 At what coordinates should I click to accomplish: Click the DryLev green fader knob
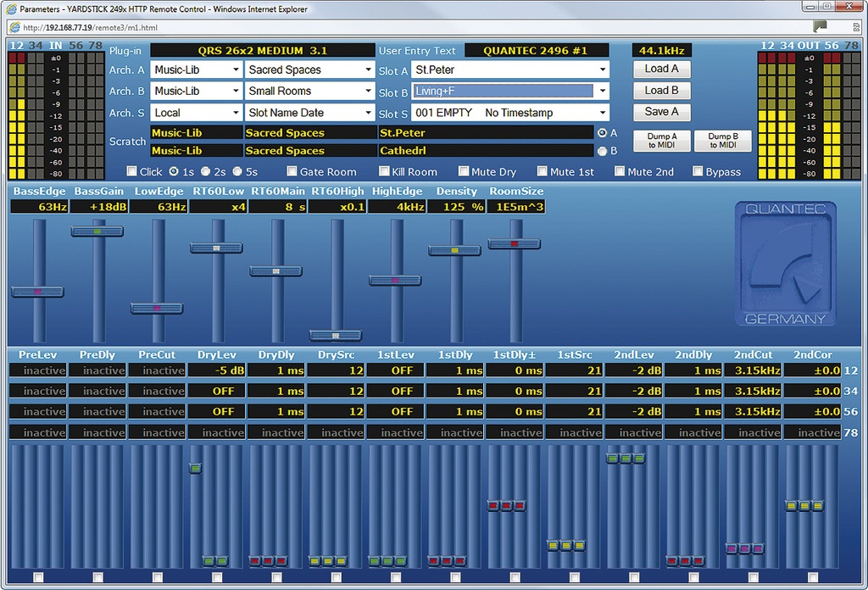pos(195,468)
